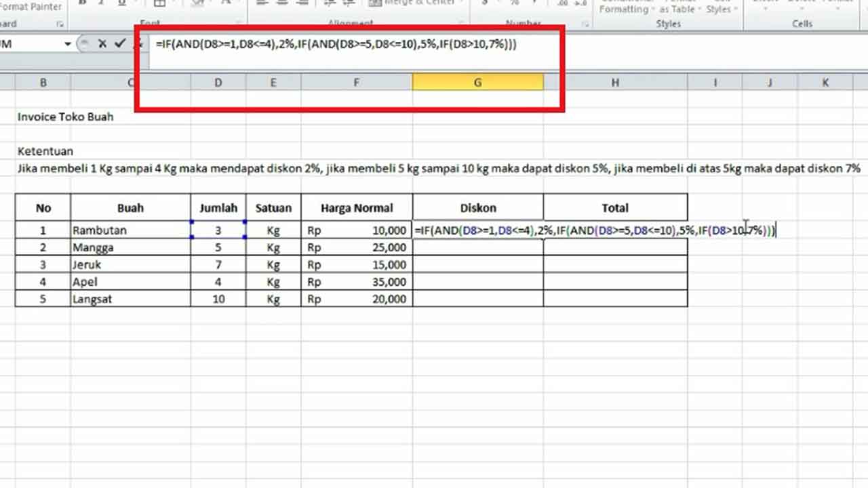Select the 'Apel' cell
This screenshot has width=868, height=488.
[x=130, y=282]
